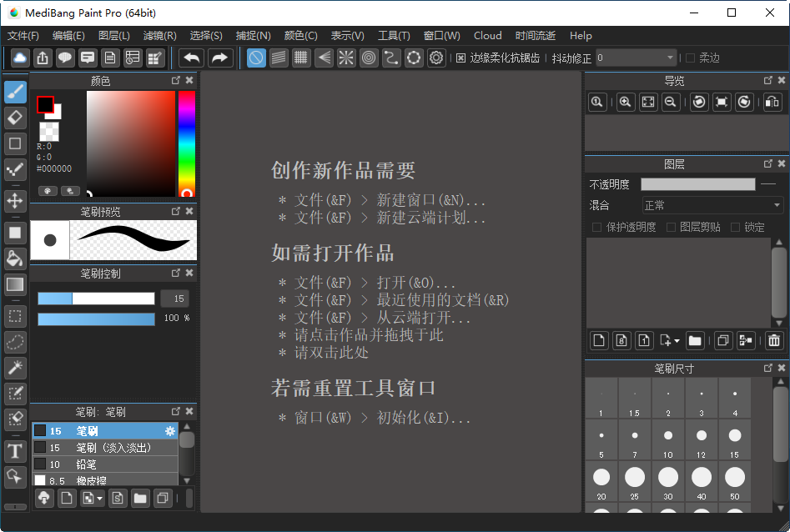Viewport: 790px width, 532px height.
Task: Select brush size 30 preset
Action: click(667, 482)
